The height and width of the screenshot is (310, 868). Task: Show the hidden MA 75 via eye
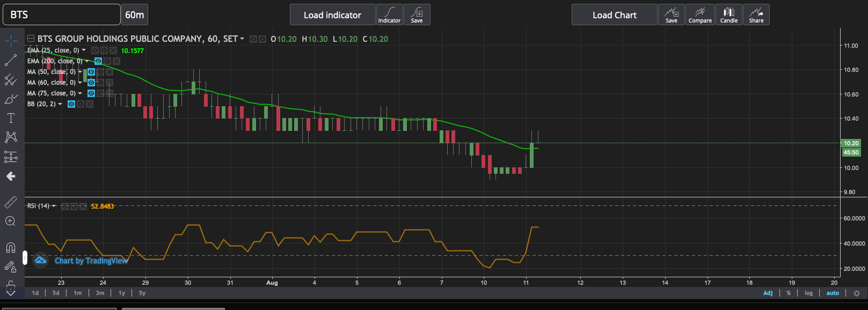point(91,93)
